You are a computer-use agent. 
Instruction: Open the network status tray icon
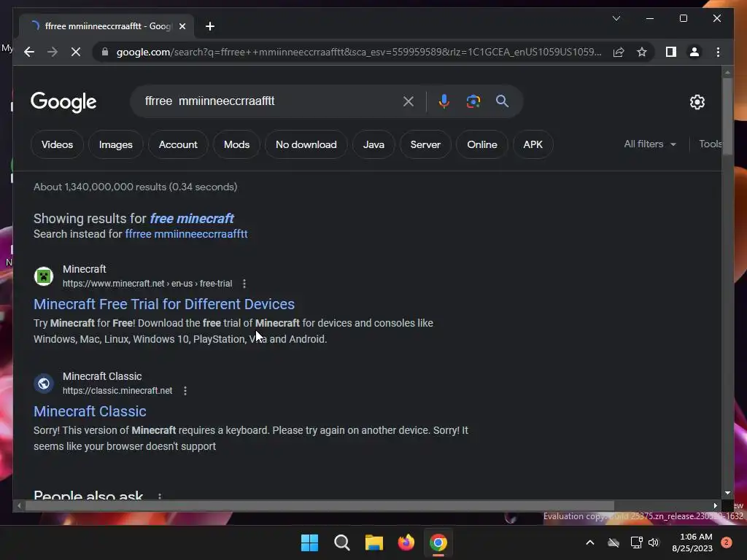(636, 542)
